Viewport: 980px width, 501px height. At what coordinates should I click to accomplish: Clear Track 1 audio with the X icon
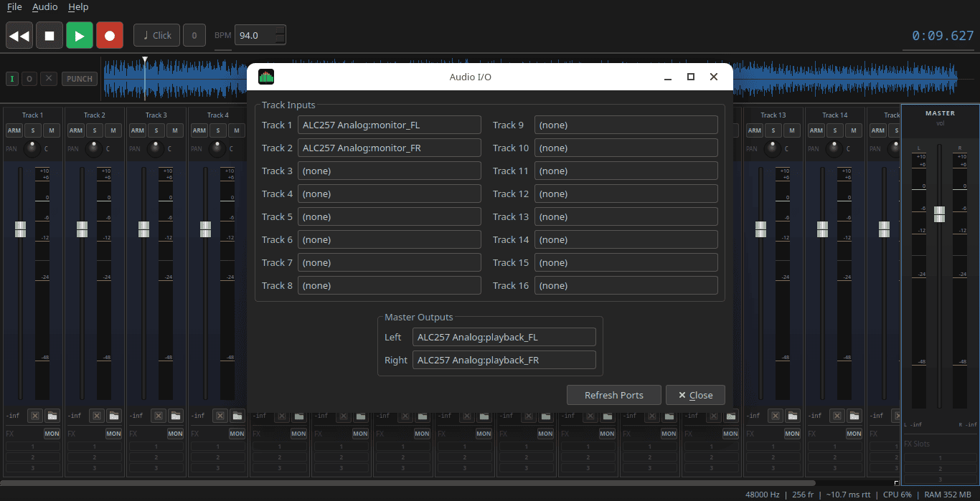(34, 416)
